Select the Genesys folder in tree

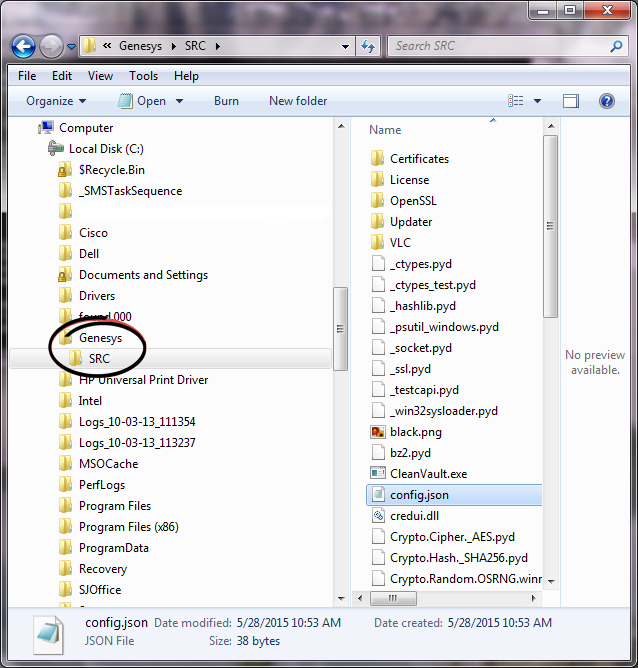coord(100,338)
